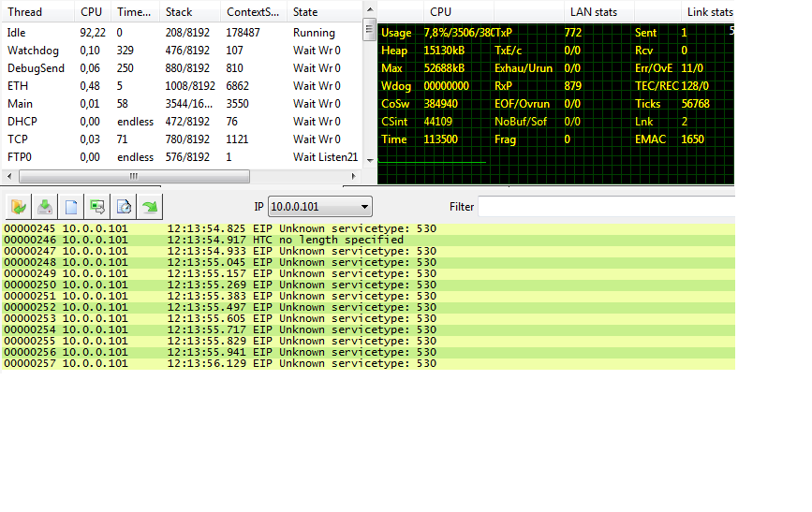Select log entry 00000245
The image size is (812, 512).
click(x=369, y=228)
